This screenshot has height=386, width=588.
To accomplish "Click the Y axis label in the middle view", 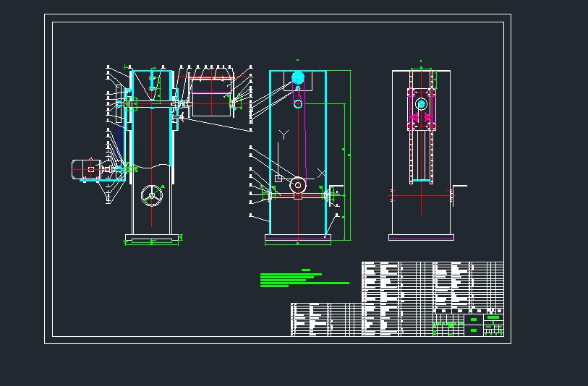I will click(x=284, y=134).
